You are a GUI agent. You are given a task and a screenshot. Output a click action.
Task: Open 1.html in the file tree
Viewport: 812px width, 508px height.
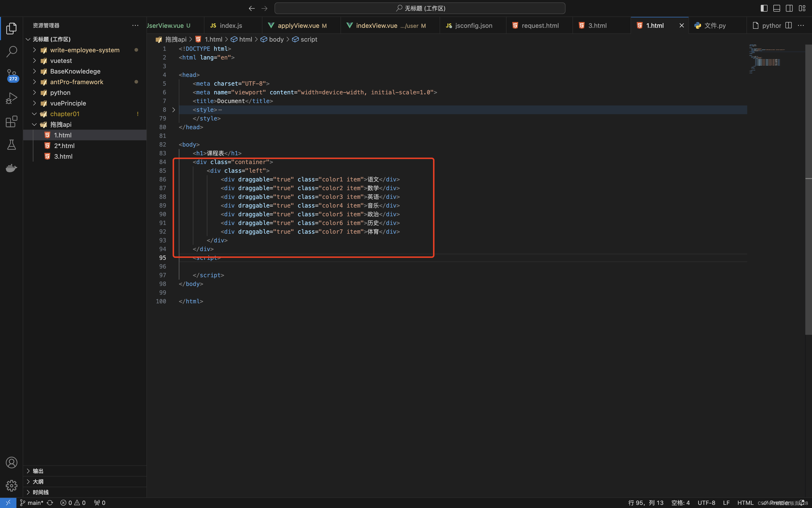click(85, 135)
